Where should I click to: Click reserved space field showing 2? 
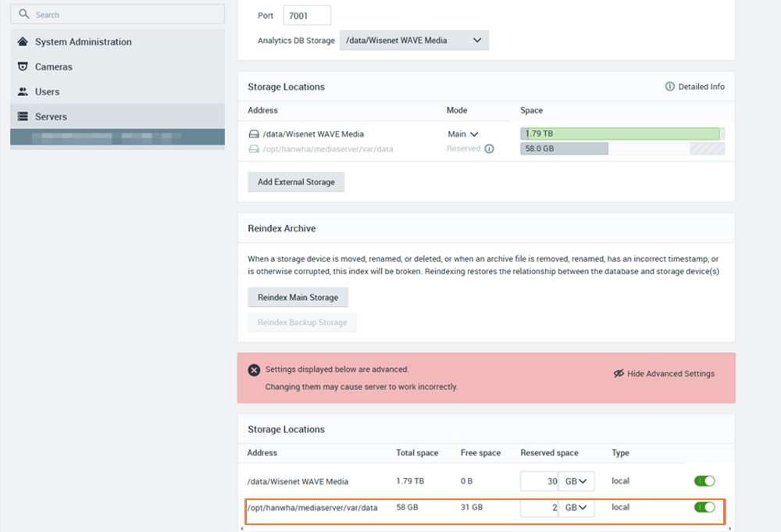point(539,507)
